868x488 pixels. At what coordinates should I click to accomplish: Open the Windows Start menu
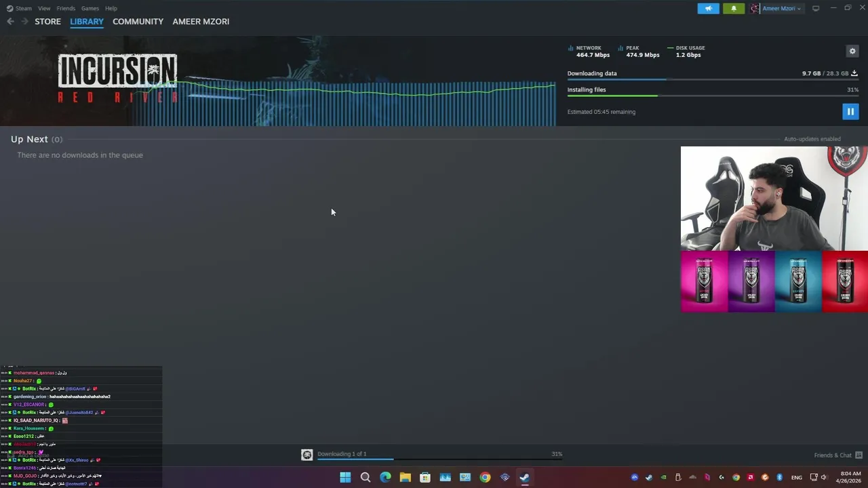pos(345,477)
